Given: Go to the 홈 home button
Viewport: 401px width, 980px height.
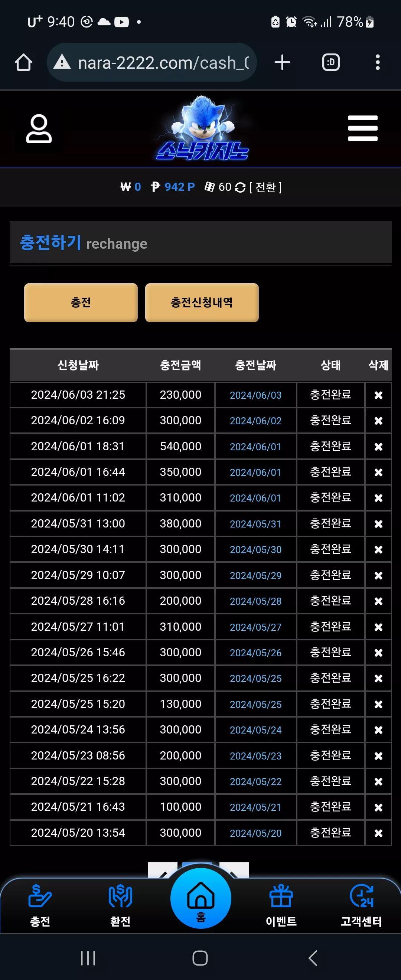Looking at the screenshot, I should tap(200, 898).
